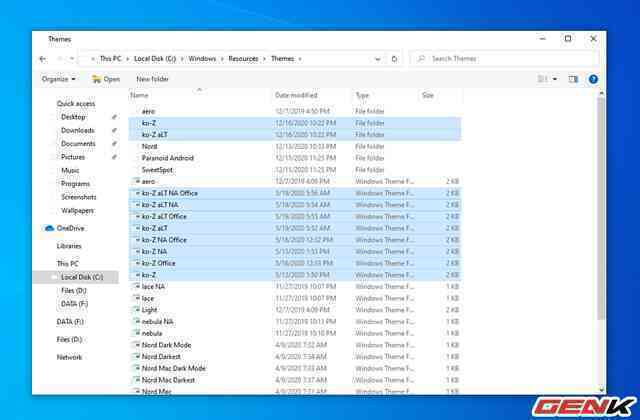Click the file list vertical scrollbar

(x=601, y=208)
